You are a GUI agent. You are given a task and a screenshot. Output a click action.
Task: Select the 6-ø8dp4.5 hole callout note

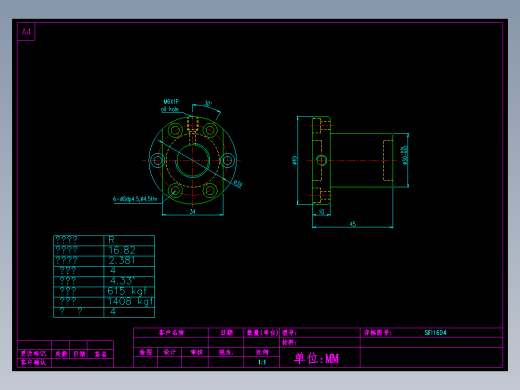point(135,199)
